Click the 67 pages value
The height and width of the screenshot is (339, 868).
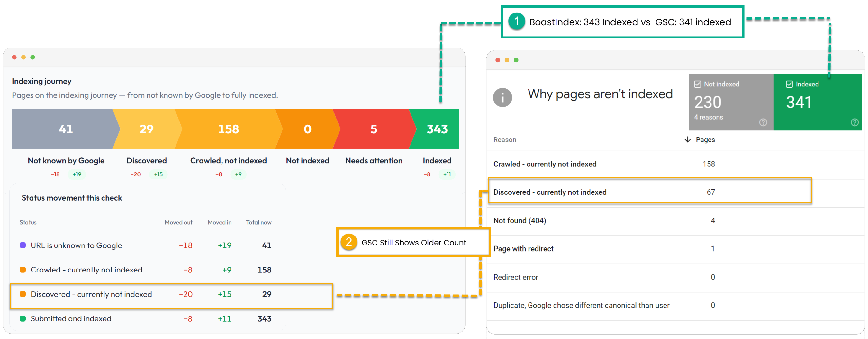(x=711, y=192)
